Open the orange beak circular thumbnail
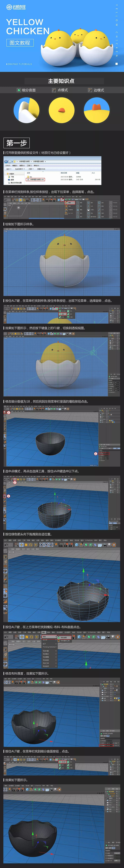 pyautogui.click(x=62, y=110)
